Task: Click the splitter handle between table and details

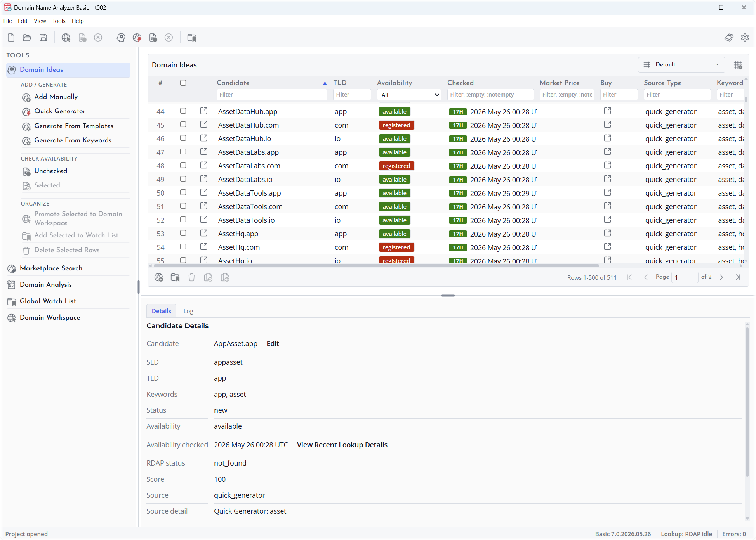Action: 448,296
